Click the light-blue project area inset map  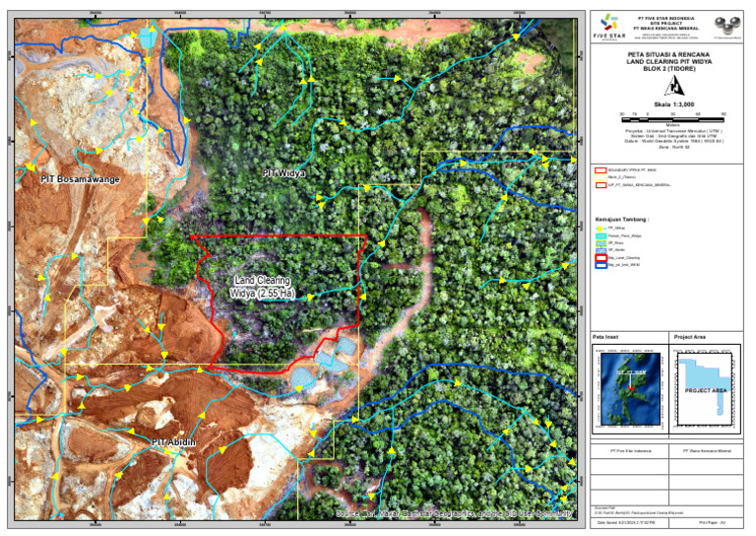pos(705,388)
